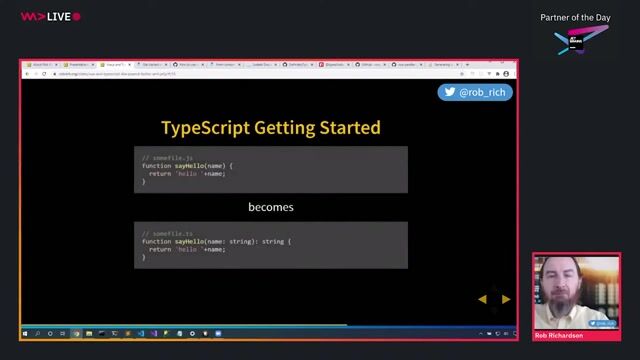The image size is (640, 360).
Task: Click the somefile.js code block
Action: pyautogui.click(x=271, y=169)
